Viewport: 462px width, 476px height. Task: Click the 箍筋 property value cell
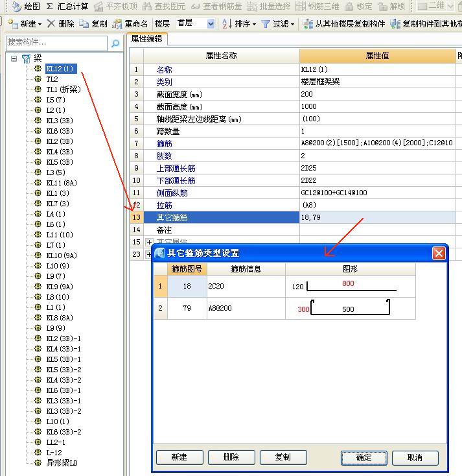pyautogui.click(x=377, y=143)
